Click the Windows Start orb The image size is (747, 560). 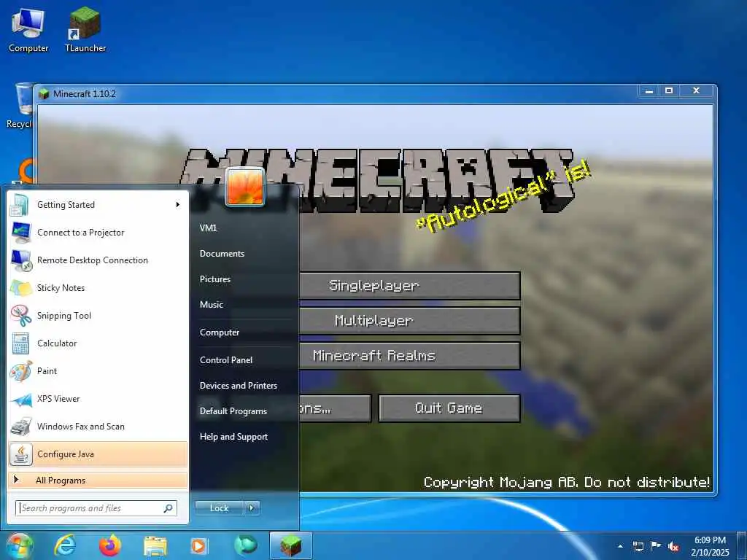pyautogui.click(x=18, y=545)
